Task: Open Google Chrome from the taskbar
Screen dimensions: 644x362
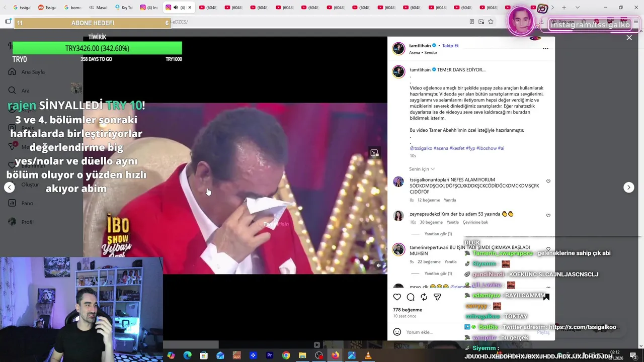Action: 286,355
